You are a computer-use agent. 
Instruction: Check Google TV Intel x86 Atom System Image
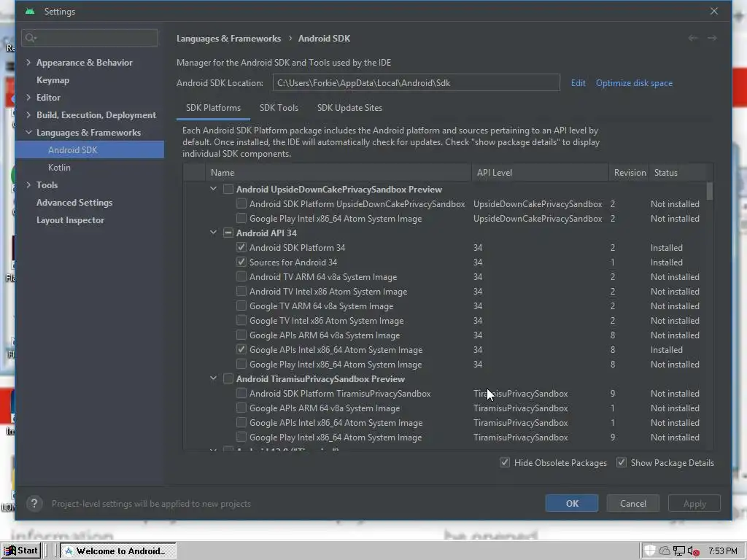241,321
